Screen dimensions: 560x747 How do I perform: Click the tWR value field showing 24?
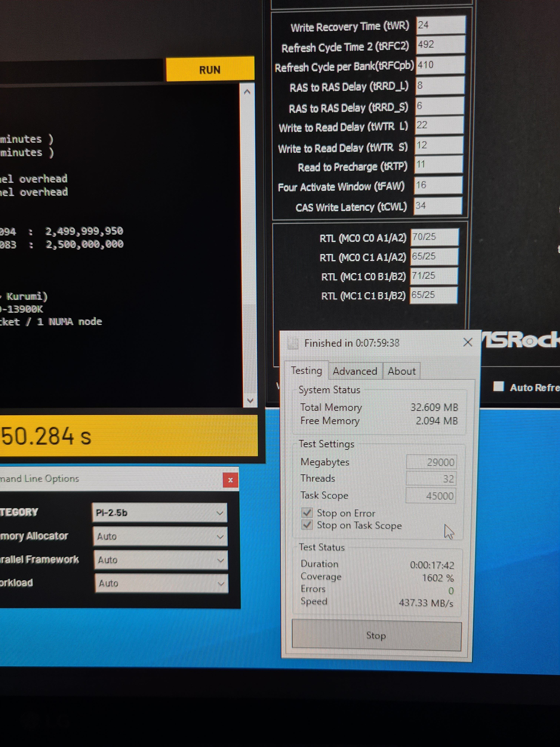click(x=441, y=25)
